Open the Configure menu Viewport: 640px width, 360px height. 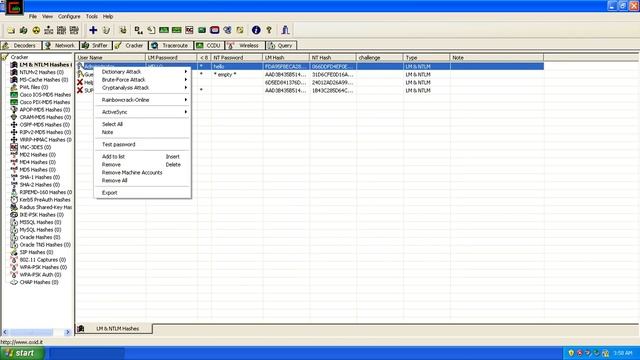click(x=69, y=16)
